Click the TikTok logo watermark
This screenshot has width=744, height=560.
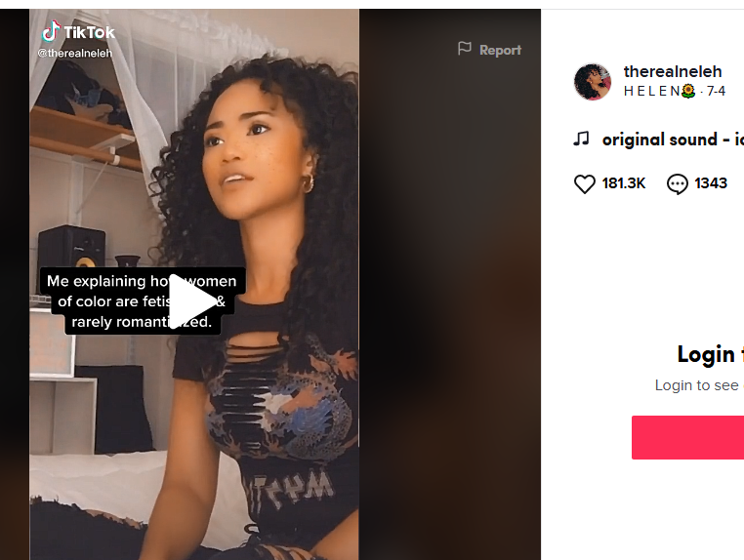pyautogui.click(x=78, y=32)
